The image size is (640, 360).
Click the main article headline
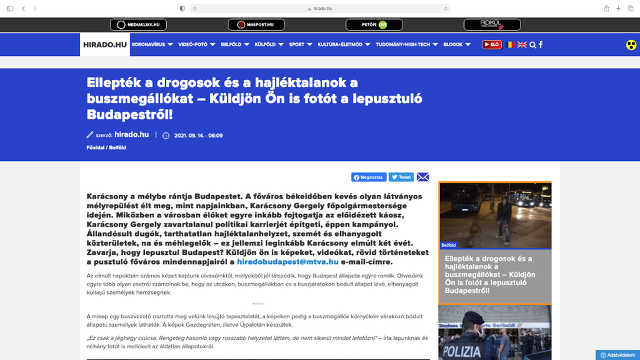tap(254, 98)
